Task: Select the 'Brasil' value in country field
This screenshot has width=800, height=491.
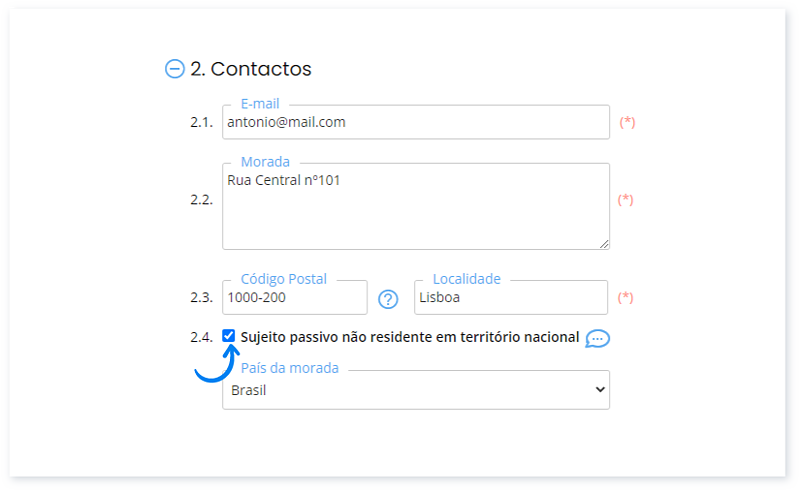Action: (250, 390)
